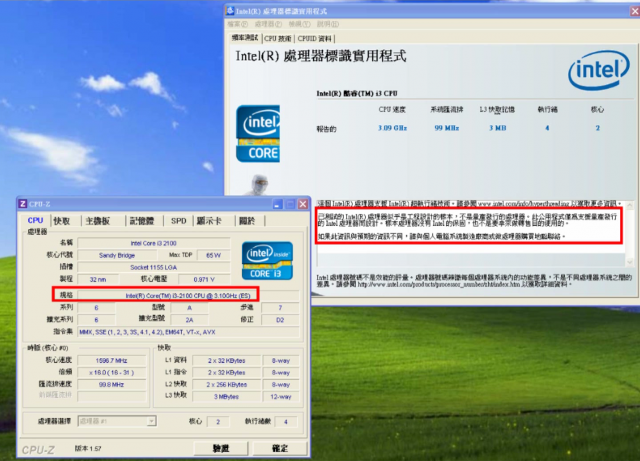Open the 處理器(P) menu
Screen dimensions: 640x461
coord(268,24)
